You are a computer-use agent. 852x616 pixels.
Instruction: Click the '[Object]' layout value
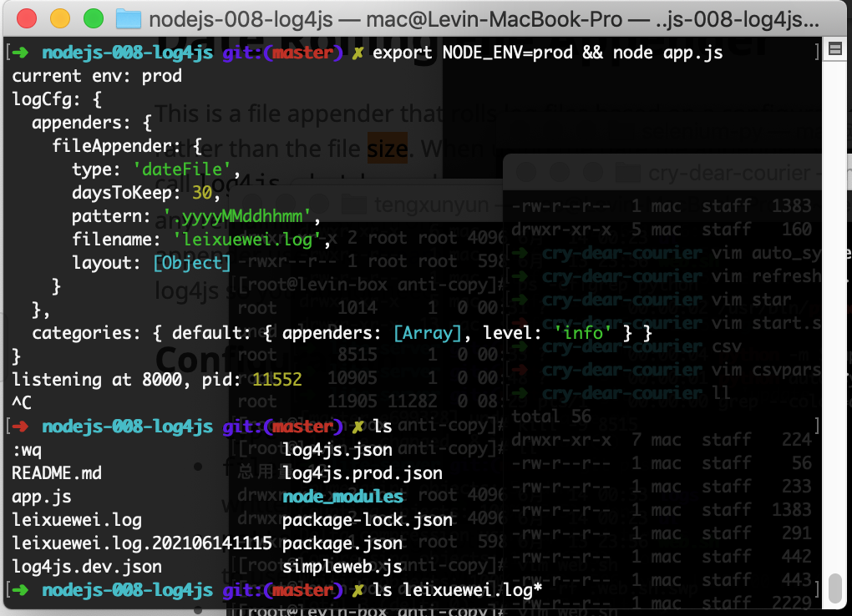click(192, 263)
